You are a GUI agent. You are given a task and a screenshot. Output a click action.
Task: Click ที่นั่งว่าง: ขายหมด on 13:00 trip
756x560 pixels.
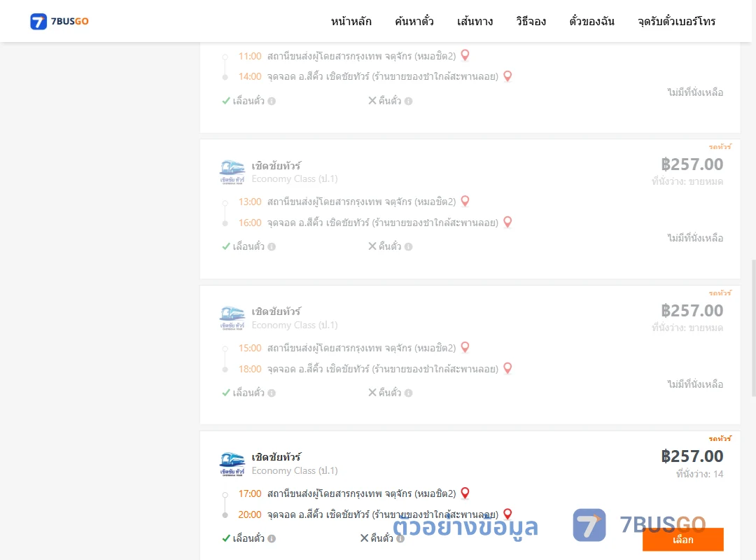pos(687,182)
